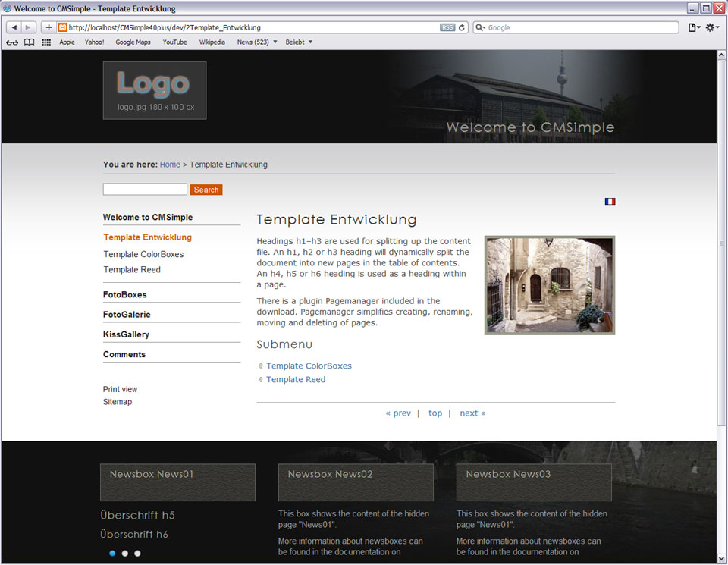The height and width of the screenshot is (565, 728).
Task: Click the plus add-bookmark button
Action: [49, 27]
